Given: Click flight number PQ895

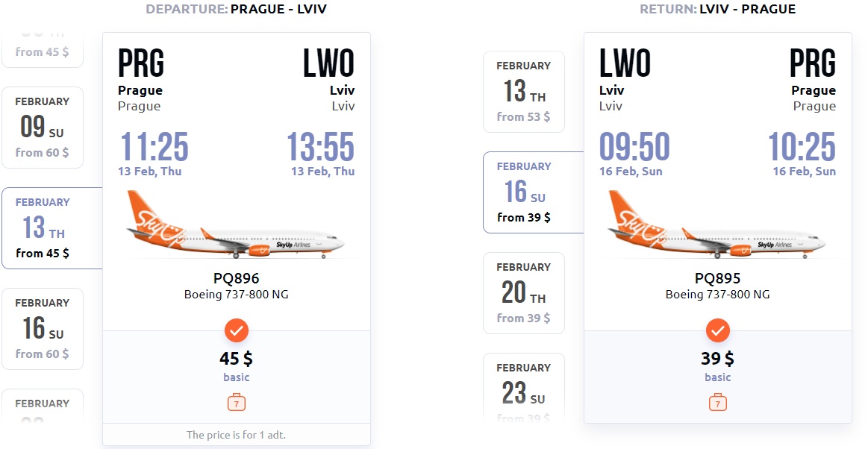Looking at the screenshot, I should [717, 278].
